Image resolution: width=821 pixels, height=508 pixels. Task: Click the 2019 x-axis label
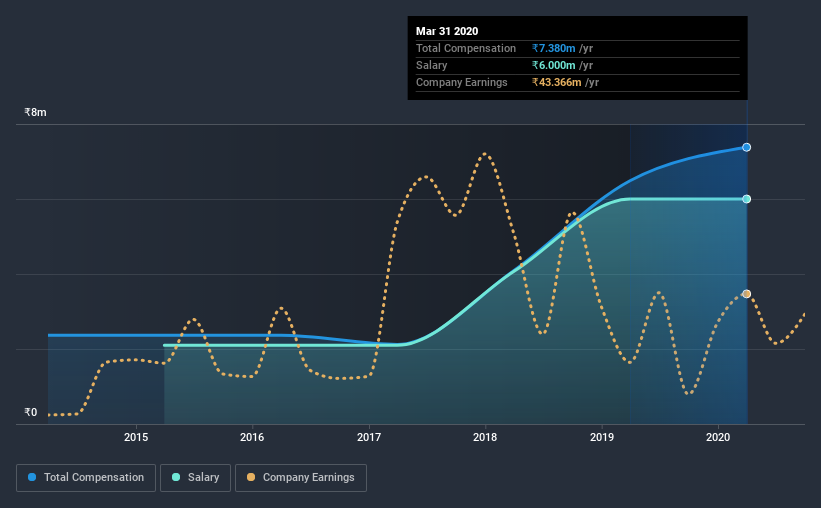tap(602, 437)
